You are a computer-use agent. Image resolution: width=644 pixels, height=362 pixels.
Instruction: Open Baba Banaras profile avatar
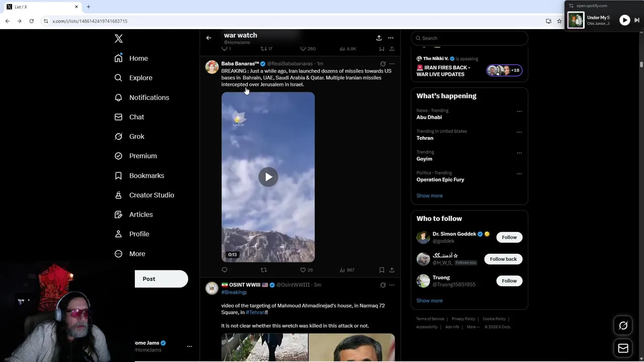point(212,67)
